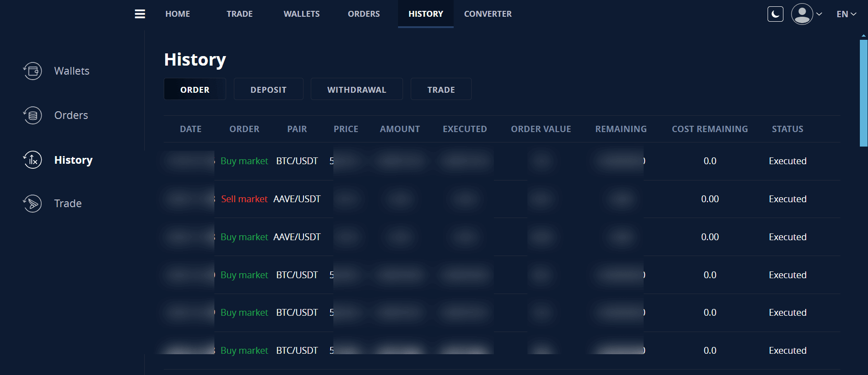
Task: Select the Trade history tab
Action: (x=441, y=90)
